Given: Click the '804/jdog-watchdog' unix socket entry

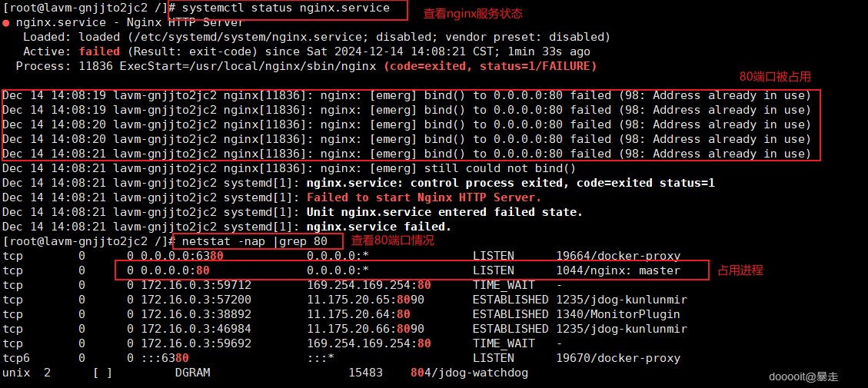Looking at the screenshot, I should coord(469,373).
